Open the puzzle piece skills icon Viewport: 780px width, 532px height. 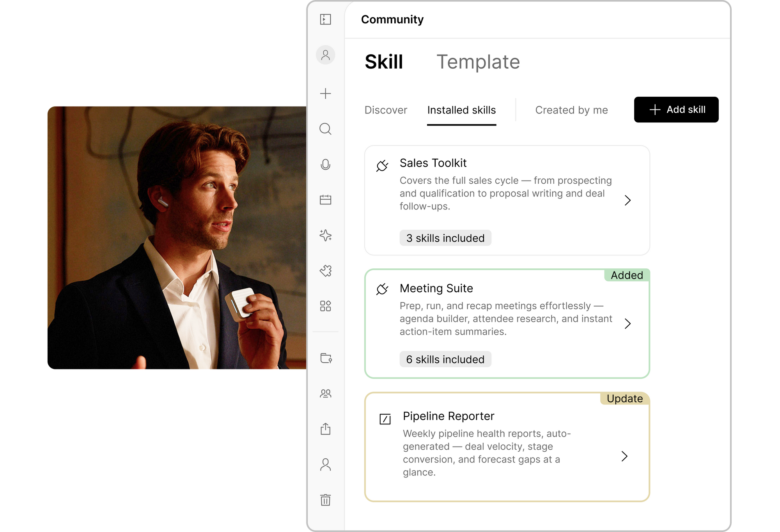point(325,271)
